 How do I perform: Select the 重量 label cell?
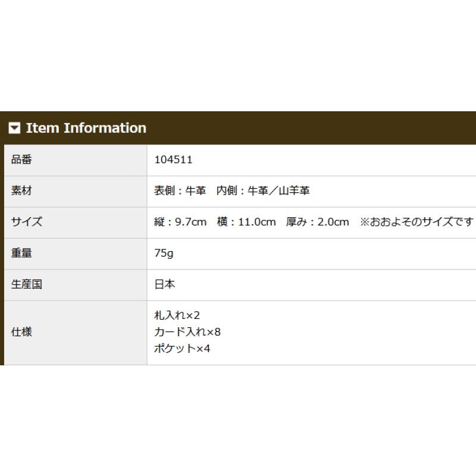click(76, 254)
